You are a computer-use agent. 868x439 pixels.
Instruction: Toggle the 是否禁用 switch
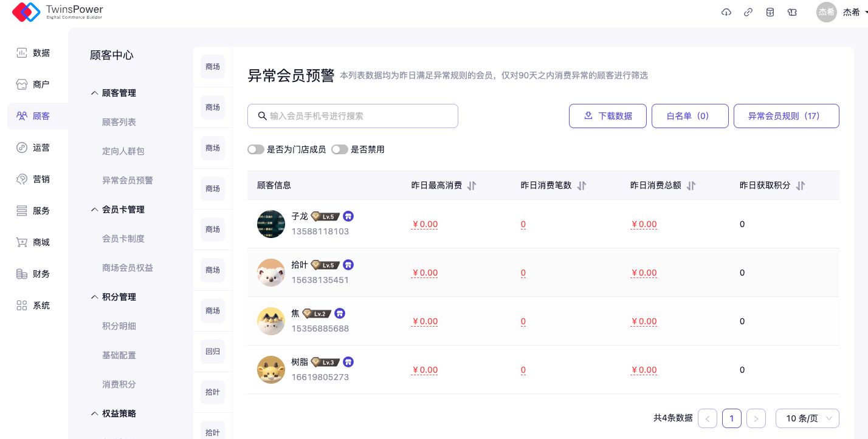[x=339, y=149]
